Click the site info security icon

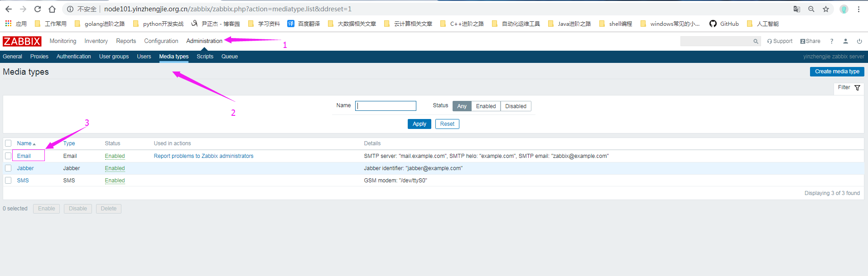[70, 9]
